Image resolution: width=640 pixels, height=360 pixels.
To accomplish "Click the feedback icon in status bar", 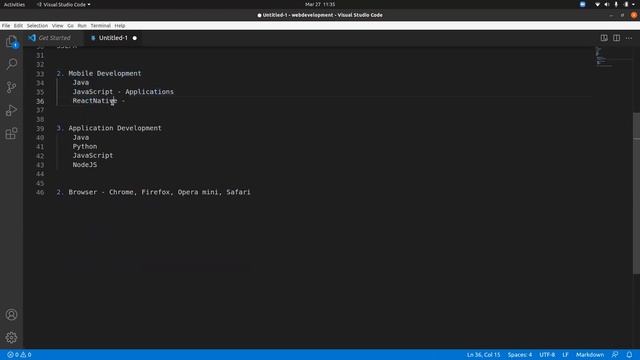I will click(x=615, y=355).
